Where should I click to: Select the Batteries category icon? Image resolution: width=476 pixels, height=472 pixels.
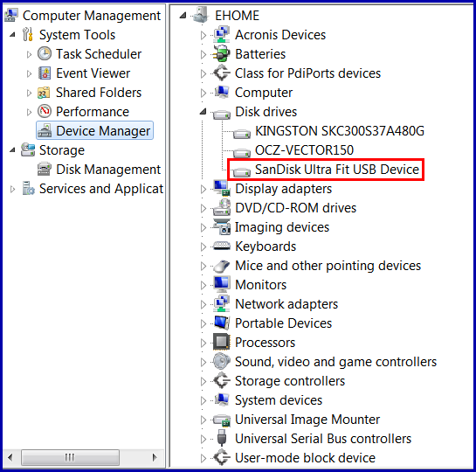[222, 54]
